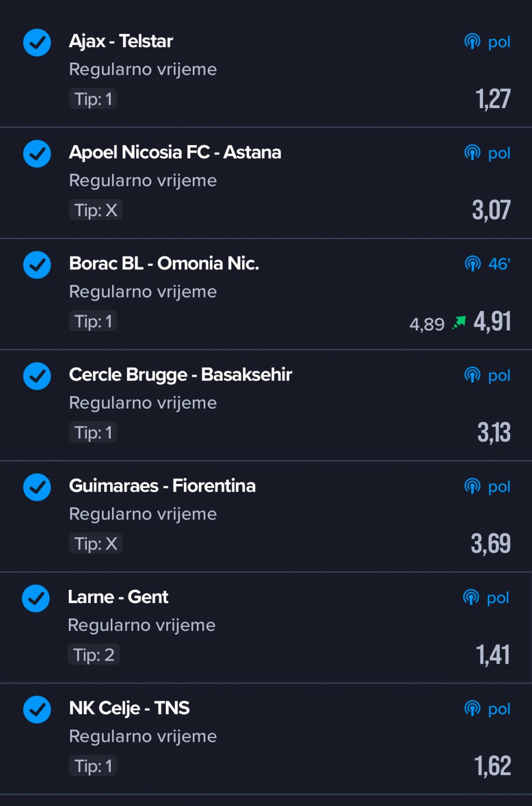Open Apoel Nicosia FC - Astana match details

coord(175,152)
